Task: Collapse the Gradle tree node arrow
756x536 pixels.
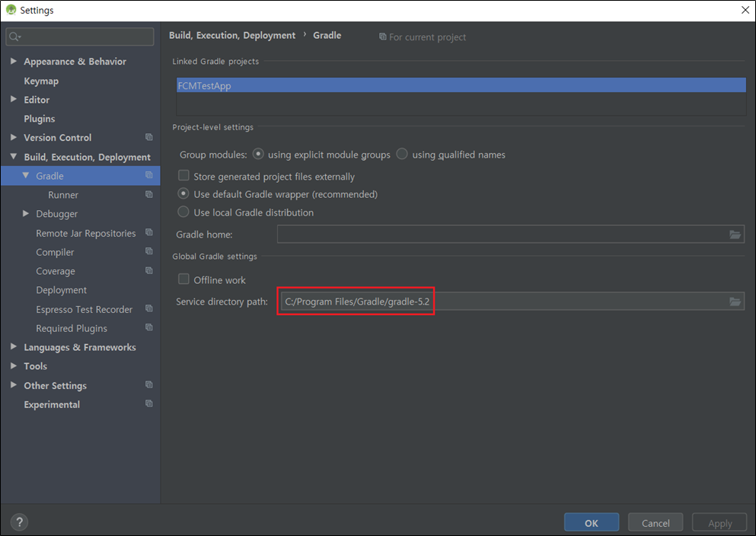Action: (x=26, y=175)
